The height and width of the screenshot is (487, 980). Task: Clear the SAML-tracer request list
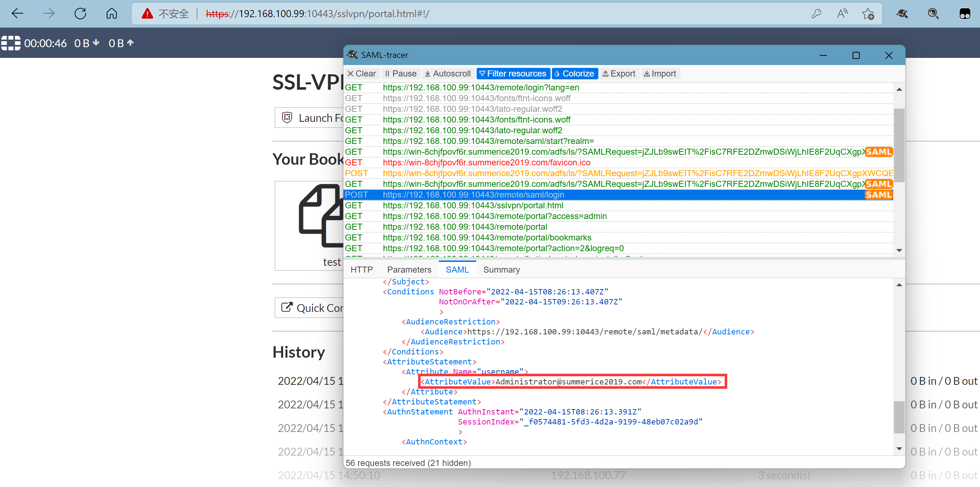click(361, 74)
